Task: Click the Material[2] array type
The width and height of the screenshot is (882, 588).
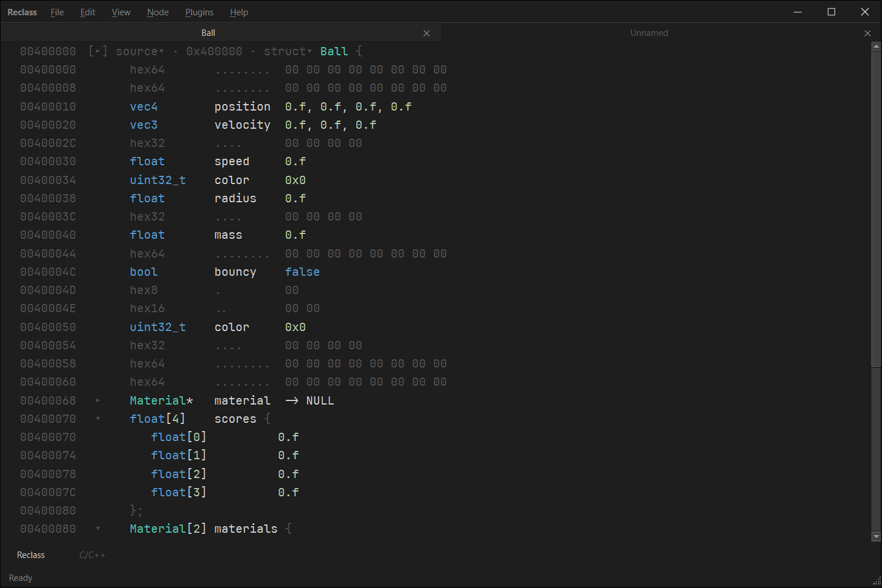Action: (168, 529)
